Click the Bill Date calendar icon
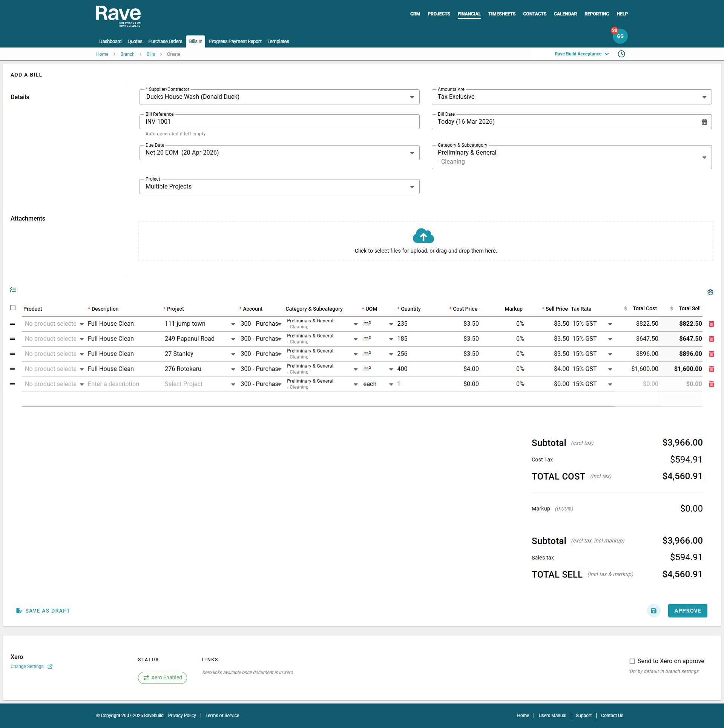Image resolution: width=724 pixels, height=728 pixels. [x=704, y=122]
